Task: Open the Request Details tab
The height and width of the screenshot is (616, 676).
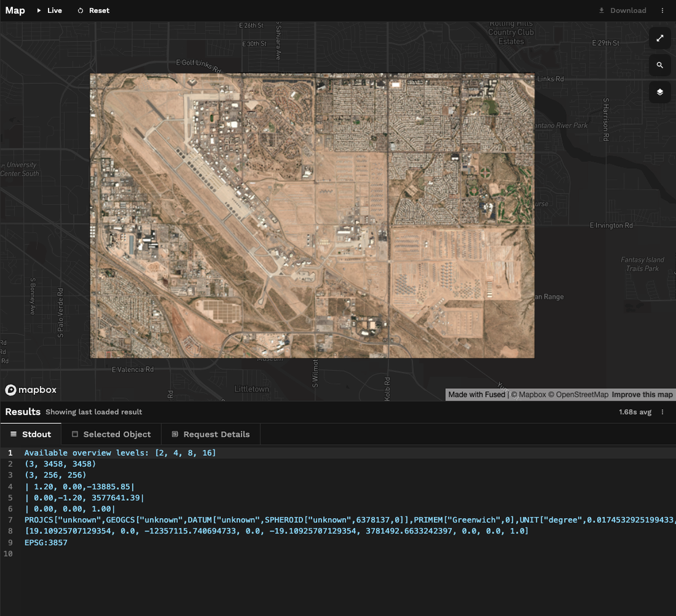Action: click(210, 434)
